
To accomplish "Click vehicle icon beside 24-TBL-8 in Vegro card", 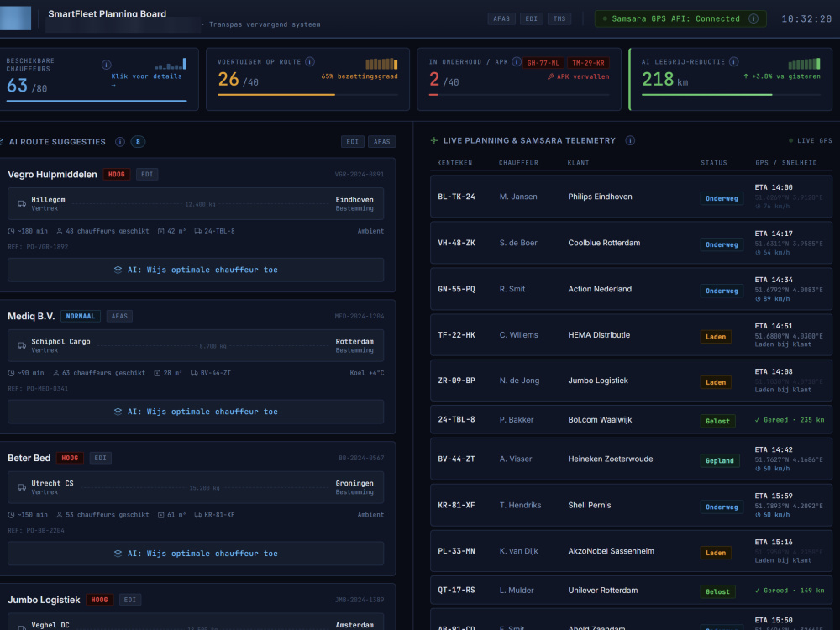I will click(197, 232).
